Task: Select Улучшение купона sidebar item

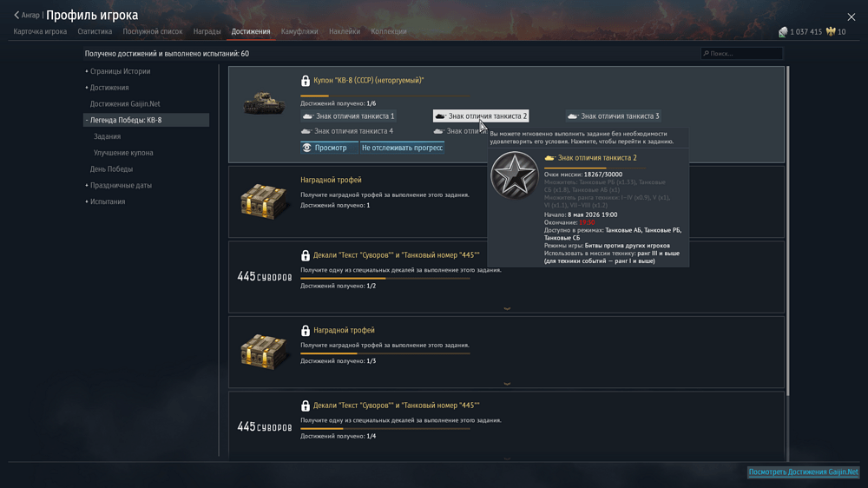Action: click(123, 153)
